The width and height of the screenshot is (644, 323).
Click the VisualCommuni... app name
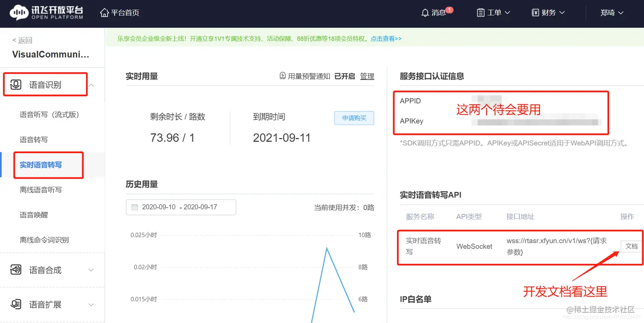click(51, 54)
